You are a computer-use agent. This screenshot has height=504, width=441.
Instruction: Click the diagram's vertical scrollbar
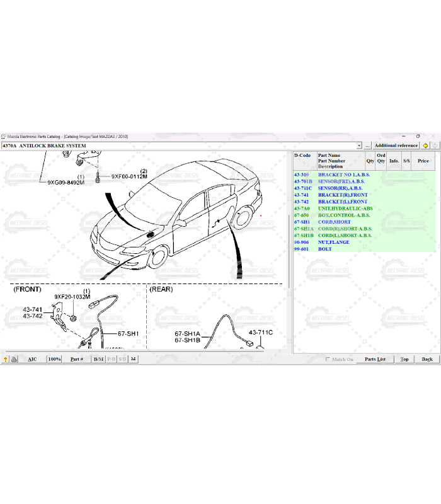click(289, 252)
